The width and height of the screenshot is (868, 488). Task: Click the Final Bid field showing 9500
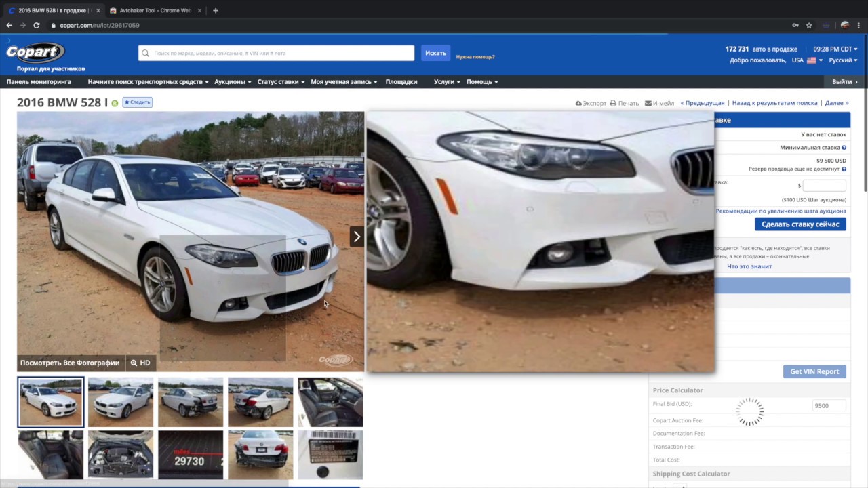[x=829, y=405]
